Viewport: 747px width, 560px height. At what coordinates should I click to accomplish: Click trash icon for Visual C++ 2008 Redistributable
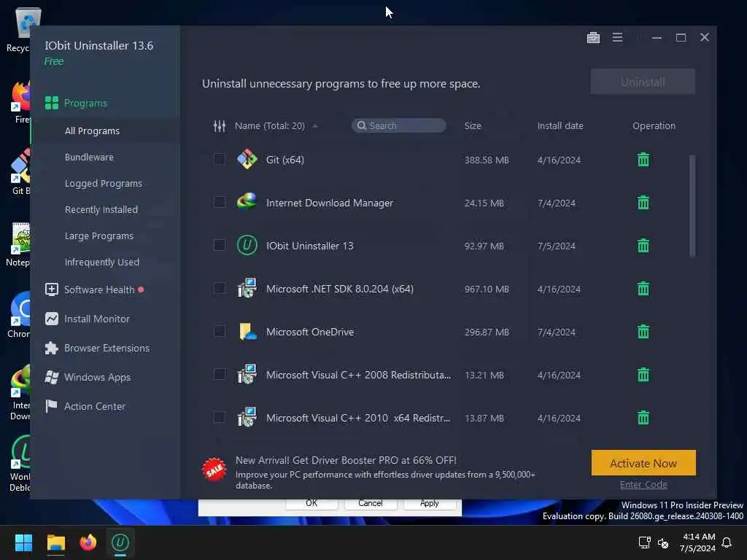coord(643,375)
